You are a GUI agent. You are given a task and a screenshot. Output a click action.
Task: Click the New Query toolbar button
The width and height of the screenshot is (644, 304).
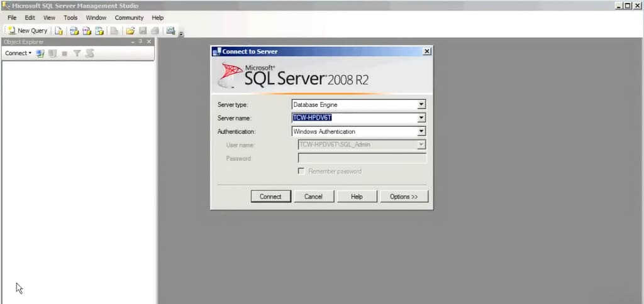(28, 31)
